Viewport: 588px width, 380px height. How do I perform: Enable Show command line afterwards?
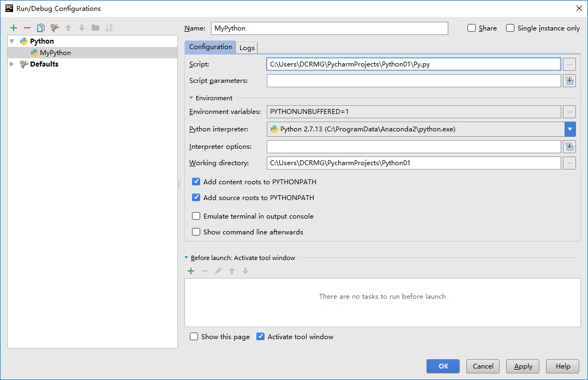(x=196, y=232)
